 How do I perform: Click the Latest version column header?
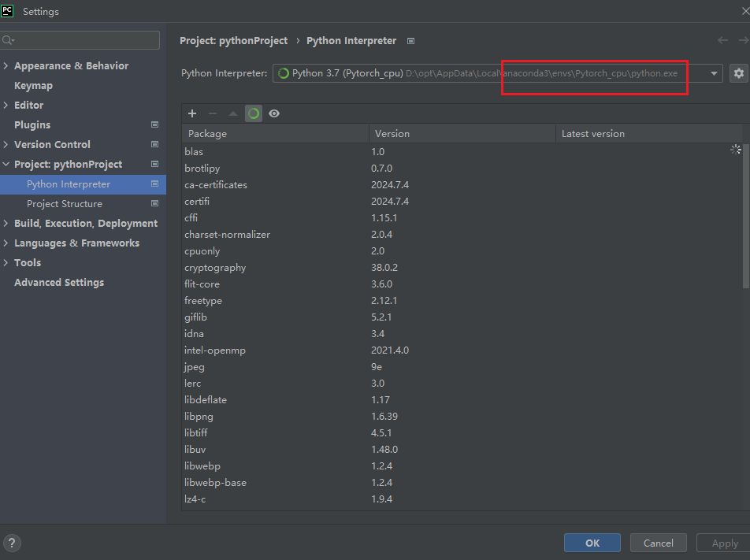coord(649,133)
